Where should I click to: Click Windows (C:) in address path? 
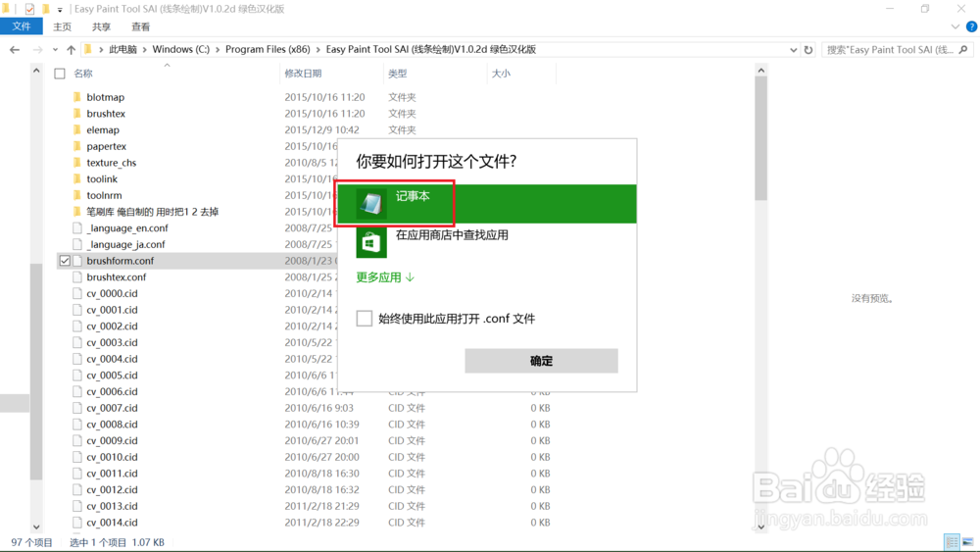(x=181, y=49)
